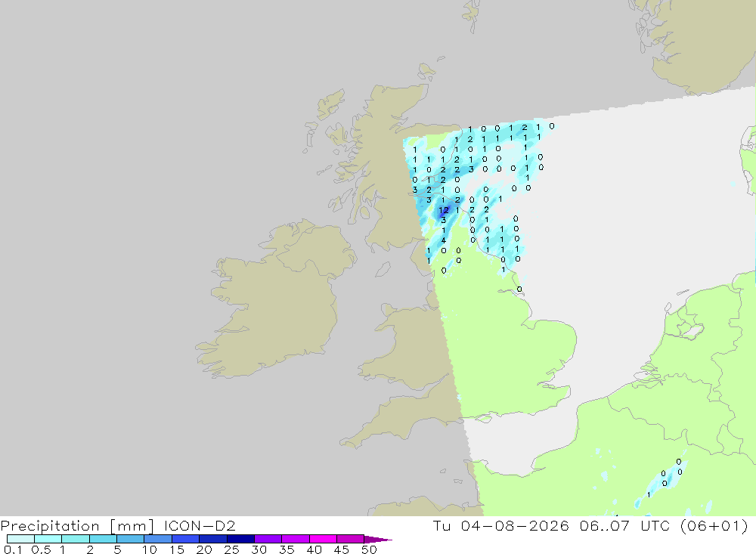The image size is (756, 554).
Task: Click the '4' precipitation value on map
Action: coord(444,240)
